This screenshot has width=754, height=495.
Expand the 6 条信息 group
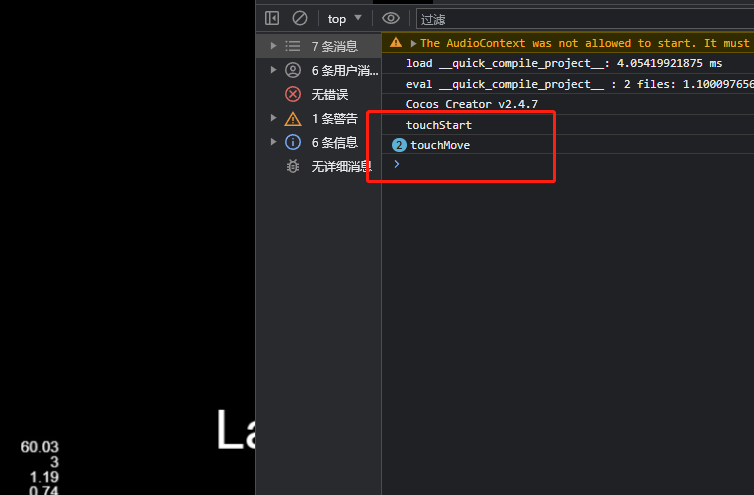point(273,142)
